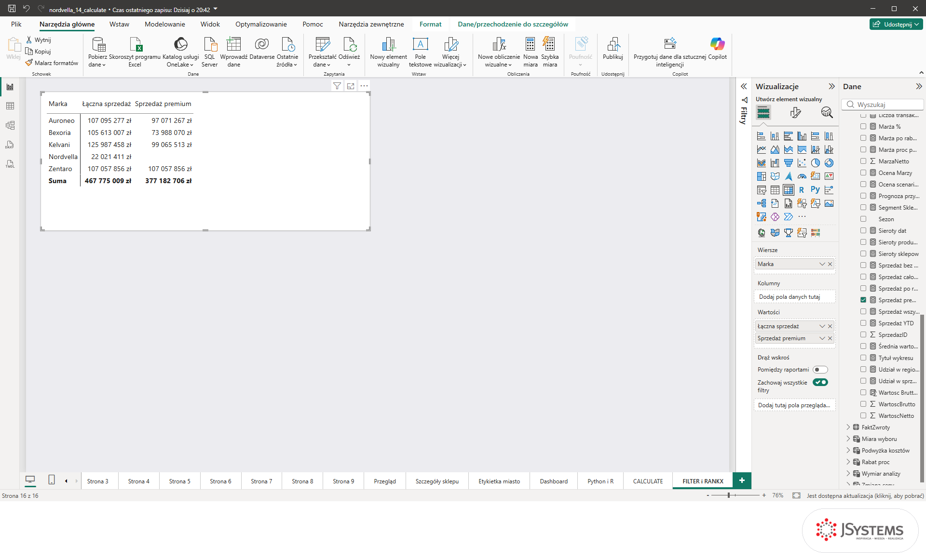Viewport: 926px width, 560px height.
Task: Open the Analytics pane magnifier icon
Action: point(827,113)
